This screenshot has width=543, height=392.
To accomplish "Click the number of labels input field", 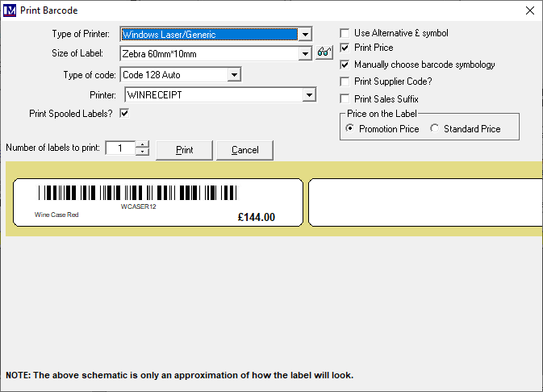I will (x=120, y=148).
